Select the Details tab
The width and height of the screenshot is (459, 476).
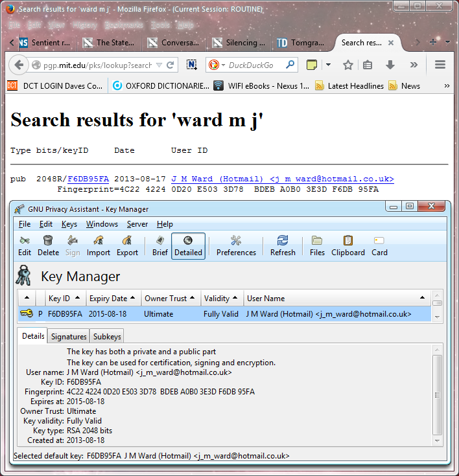tap(33, 335)
